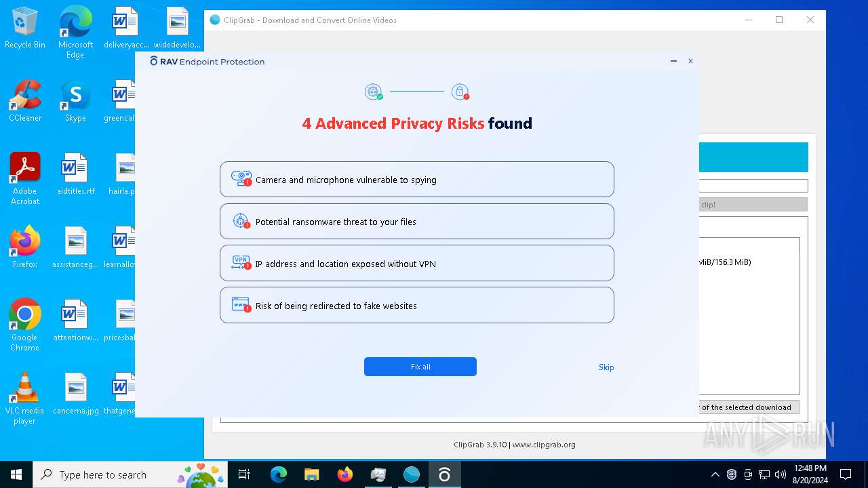Select the fake websites redirect risk row

tap(416, 306)
